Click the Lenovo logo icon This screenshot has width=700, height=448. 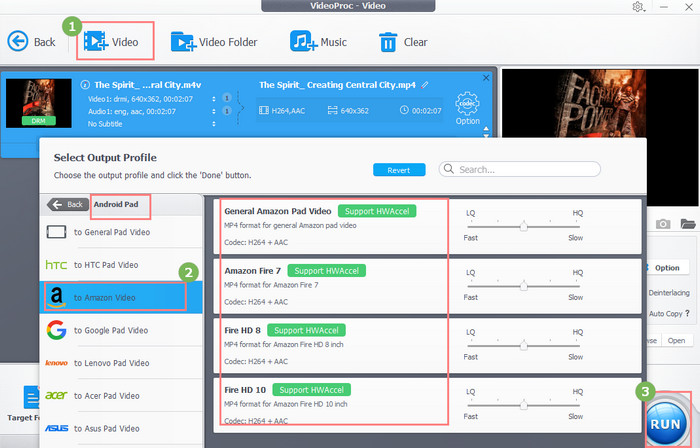(x=56, y=363)
